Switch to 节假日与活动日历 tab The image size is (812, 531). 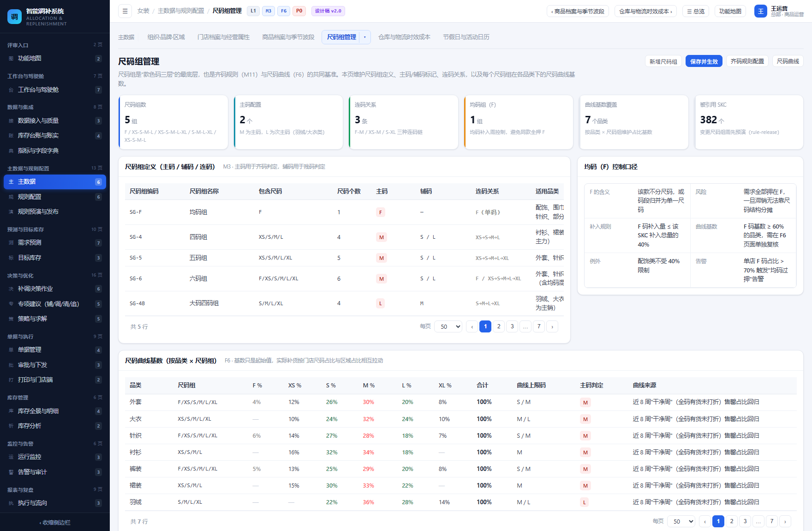466,37
